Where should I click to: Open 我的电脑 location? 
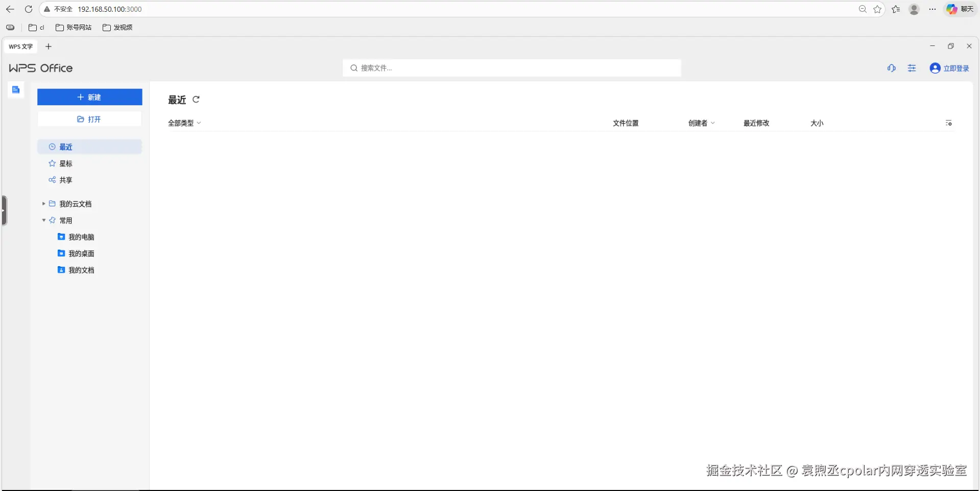[x=81, y=237]
